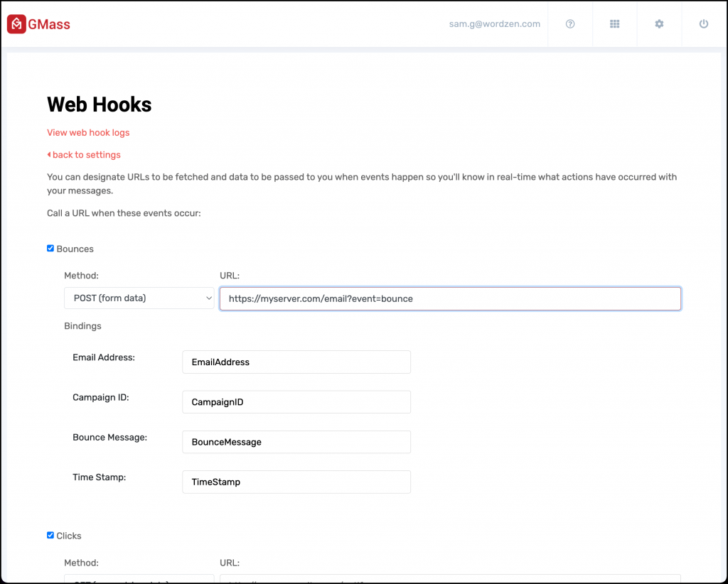728x584 pixels.
Task: Open the help question-mark icon
Action: (x=569, y=23)
